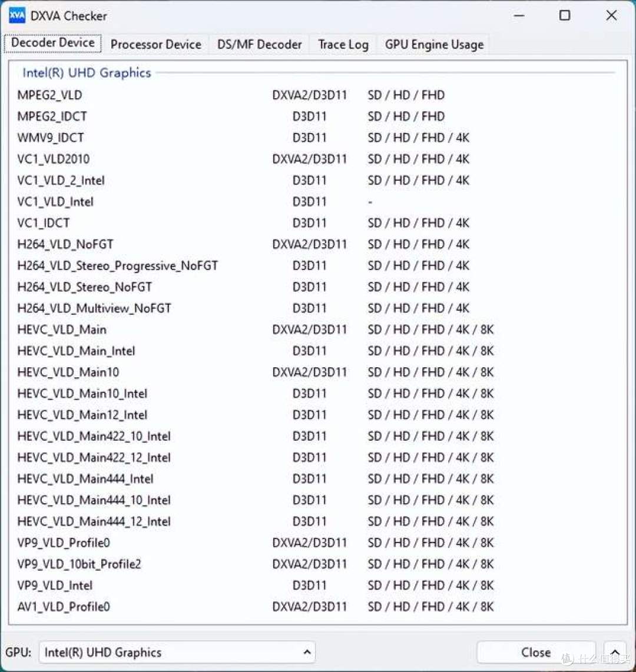Click the DXVA Checker app icon

click(16, 15)
